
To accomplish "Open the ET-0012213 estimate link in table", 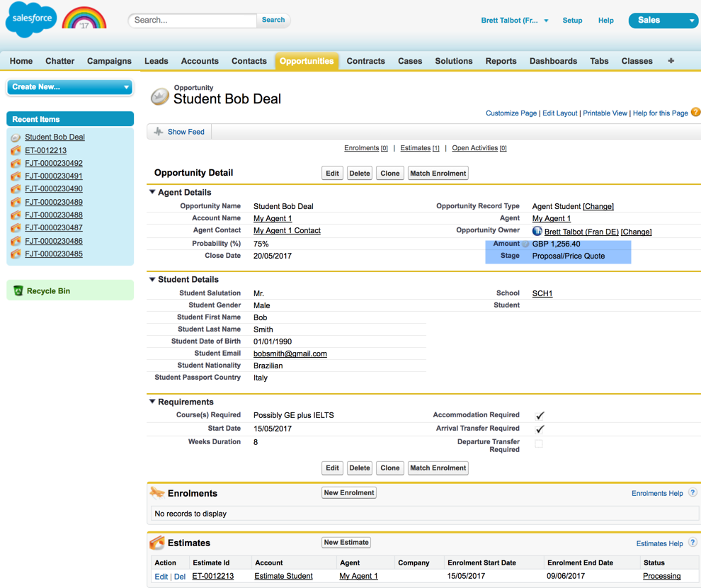I will pos(212,576).
